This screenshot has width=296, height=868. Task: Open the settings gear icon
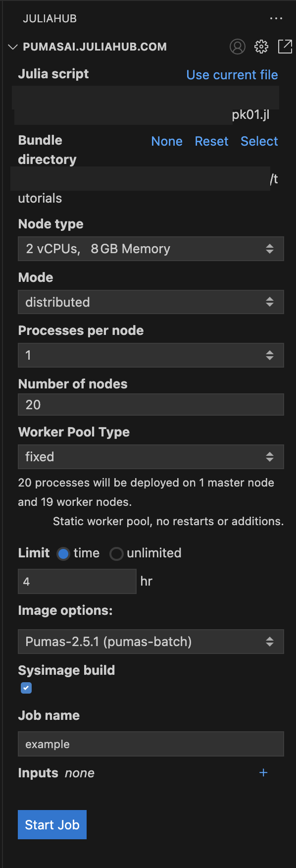click(261, 47)
